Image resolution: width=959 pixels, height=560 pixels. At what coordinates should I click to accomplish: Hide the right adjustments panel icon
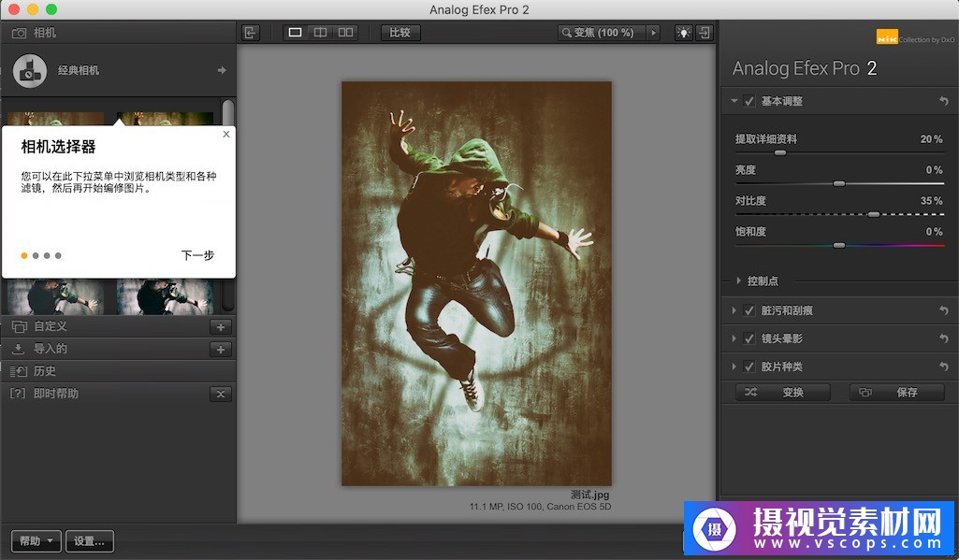point(704,33)
